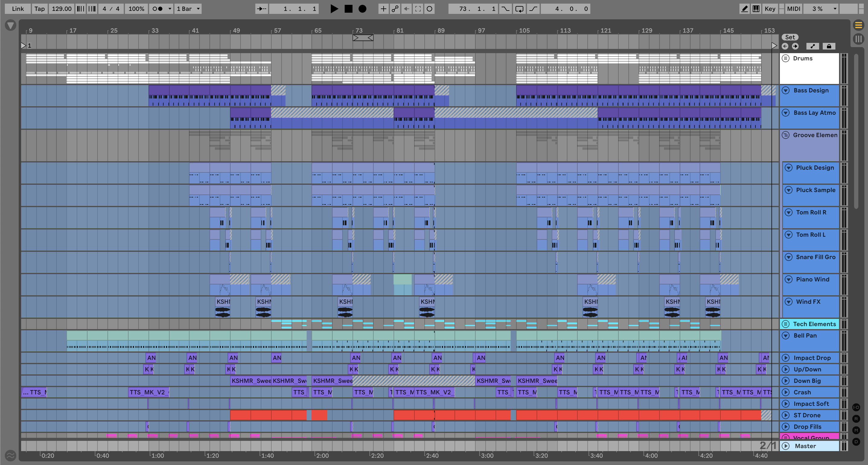
Task: Click the Automation Arm link icon
Action: (x=395, y=9)
